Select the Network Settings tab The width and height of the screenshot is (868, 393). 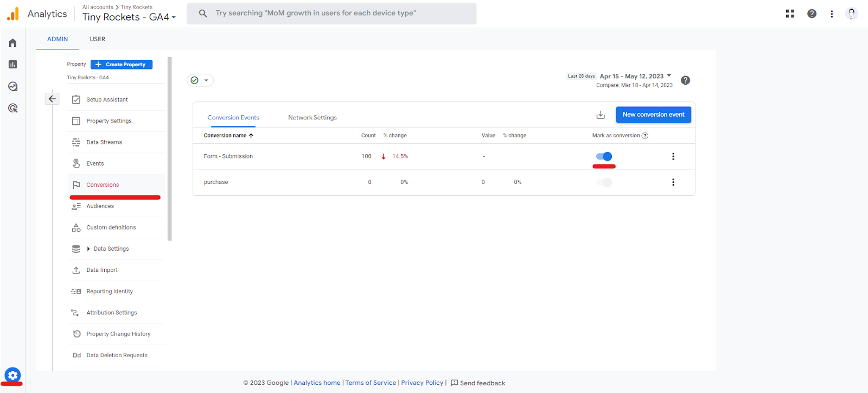pos(312,117)
